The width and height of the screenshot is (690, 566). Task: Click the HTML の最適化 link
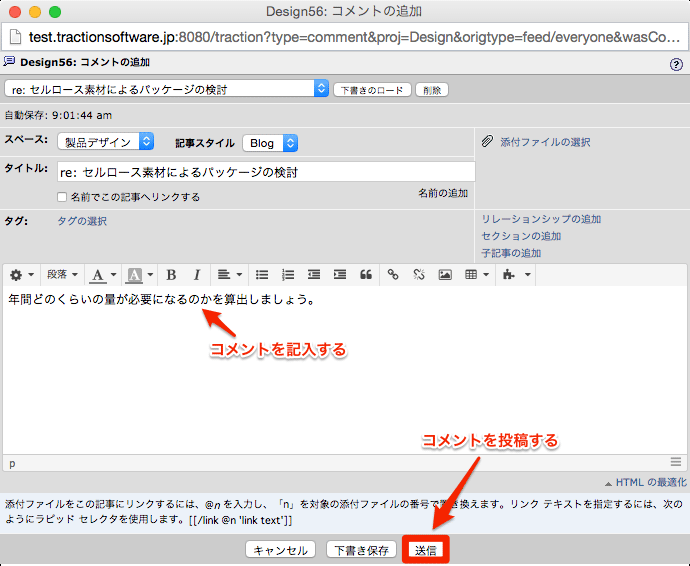[651, 482]
